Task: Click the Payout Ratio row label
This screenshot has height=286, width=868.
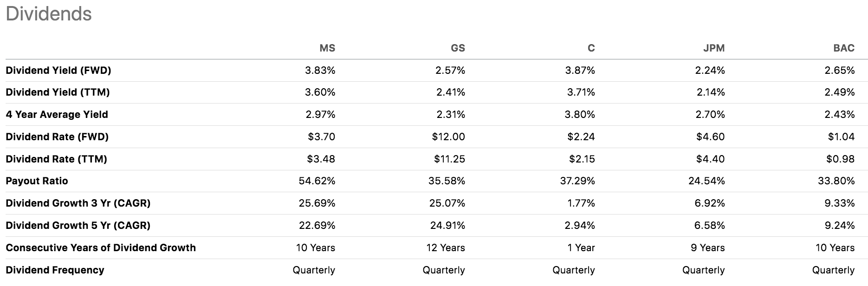Action: pyautogui.click(x=37, y=181)
